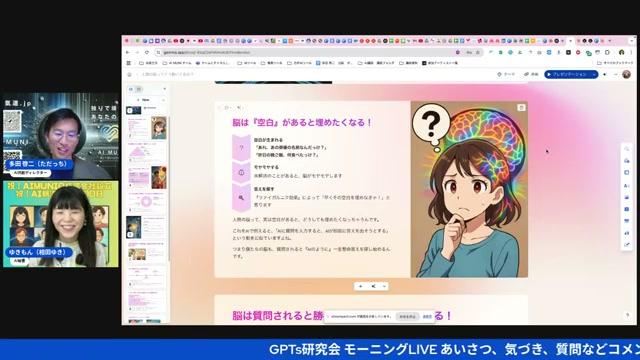Click the 非表示 link in the sharing popup
Viewport: 640px width, 360px height.
point(427,317)
